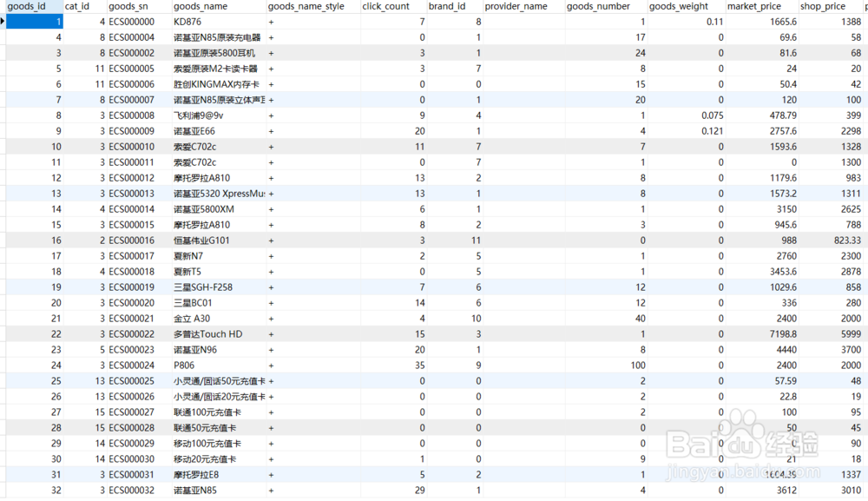Click the 3010 shop price cell
868x501 pixels.
tap(831, 491)
